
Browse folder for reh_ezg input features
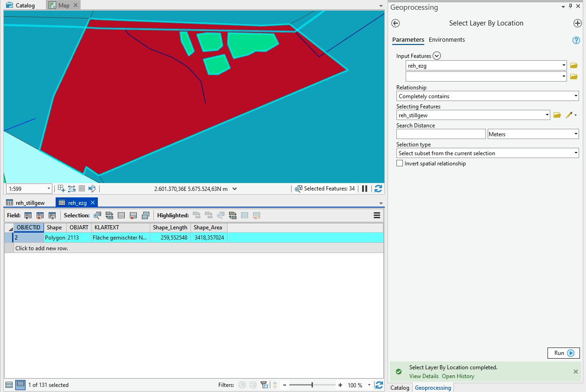coord(573,65)
